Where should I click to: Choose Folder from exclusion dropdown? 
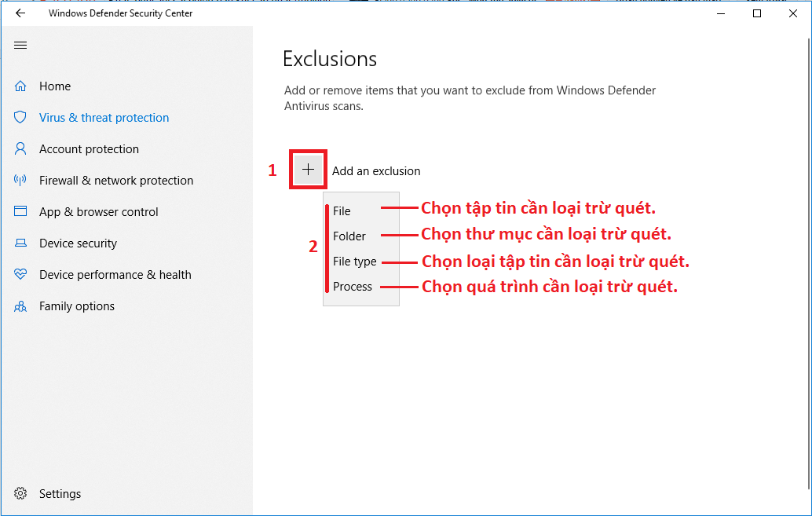coord(349,236)
